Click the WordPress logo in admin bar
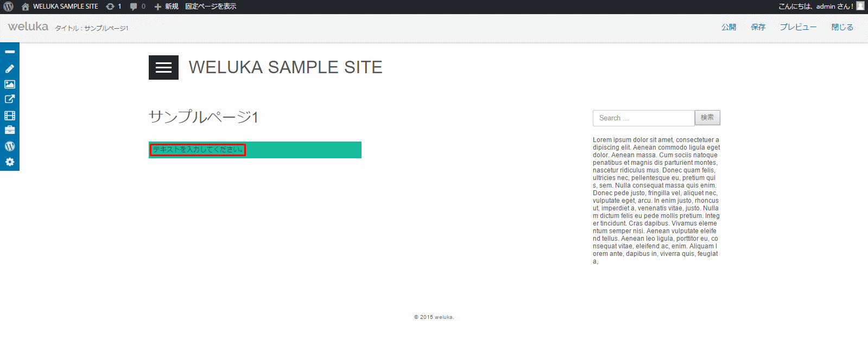This screenshot has width=868, height=340. [9, 7]
